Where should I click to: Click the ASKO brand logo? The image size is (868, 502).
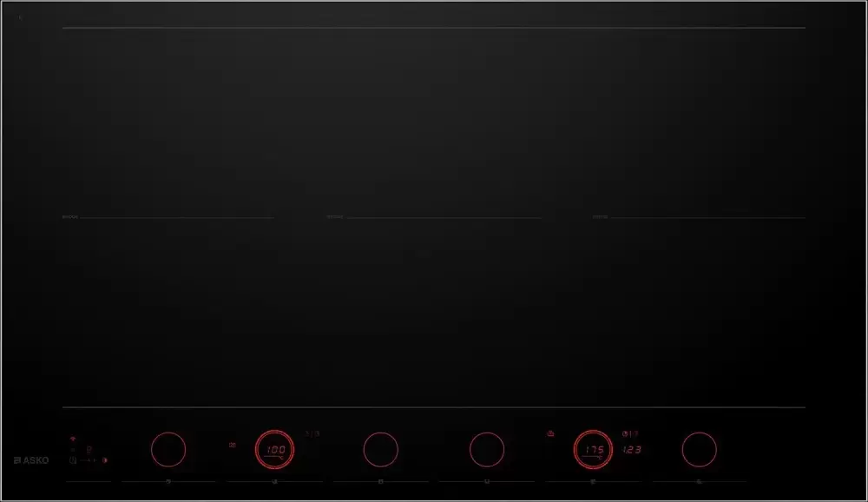(31, 460)
